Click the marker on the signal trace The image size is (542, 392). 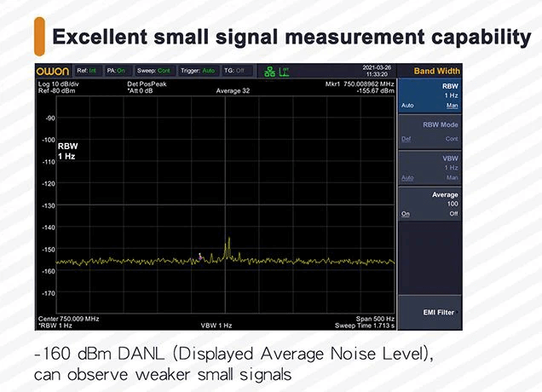pyautogui.click(x=201, y=255)
